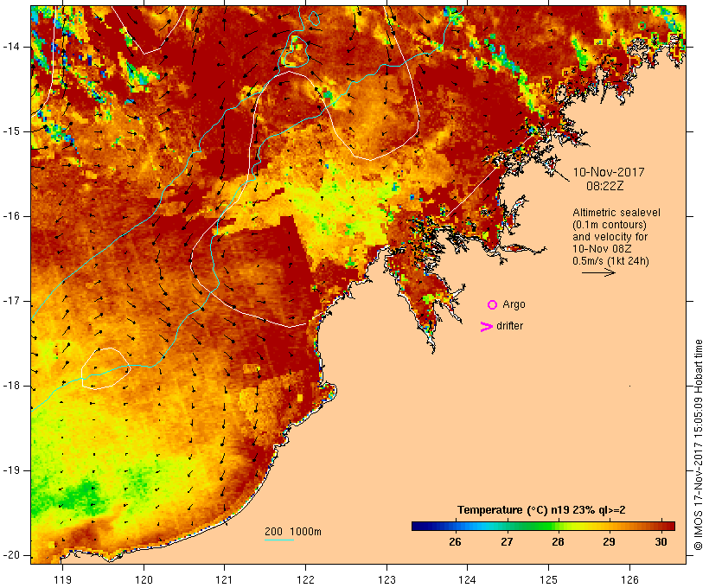This screenshot has width=709, height=588.
Task: Click the small white contour loop near -18
Action: (105, 368)
